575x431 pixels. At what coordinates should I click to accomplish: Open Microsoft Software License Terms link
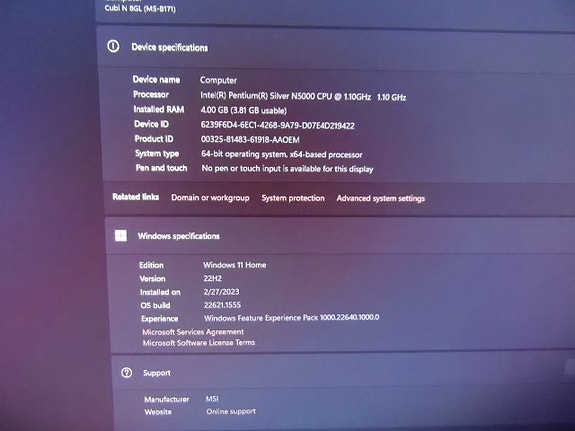199,343
